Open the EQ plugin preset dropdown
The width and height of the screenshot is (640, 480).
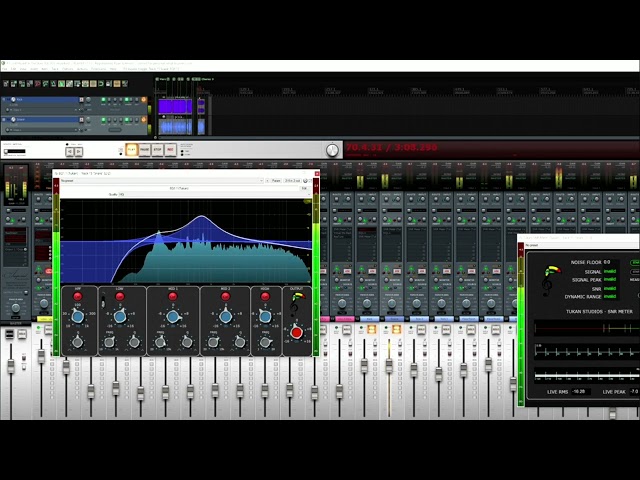tap(162, 180)
